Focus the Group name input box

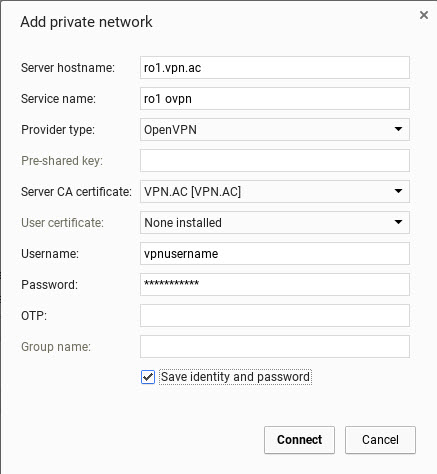click(x=275, y=347)
